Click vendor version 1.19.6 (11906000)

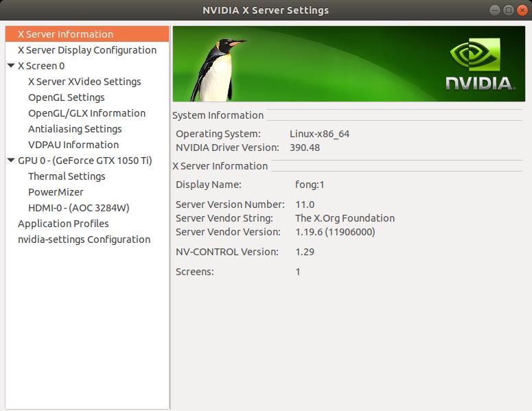(x=335, y=233)
